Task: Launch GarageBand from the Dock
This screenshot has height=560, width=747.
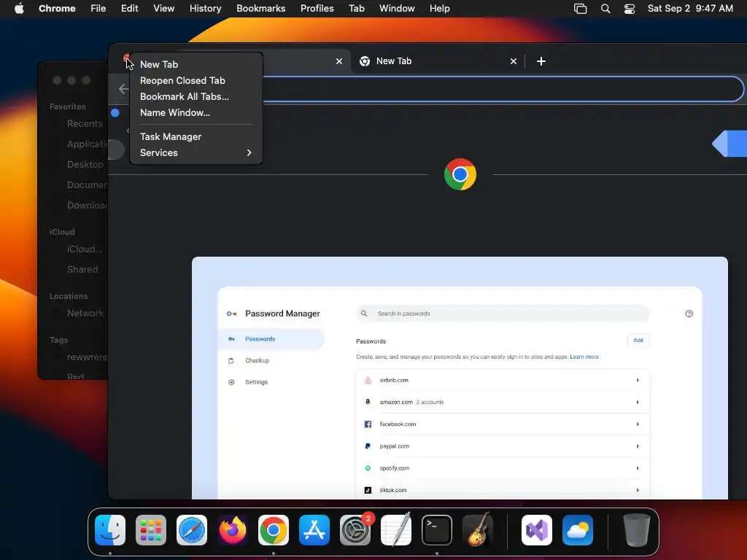Action: [478, 530]
